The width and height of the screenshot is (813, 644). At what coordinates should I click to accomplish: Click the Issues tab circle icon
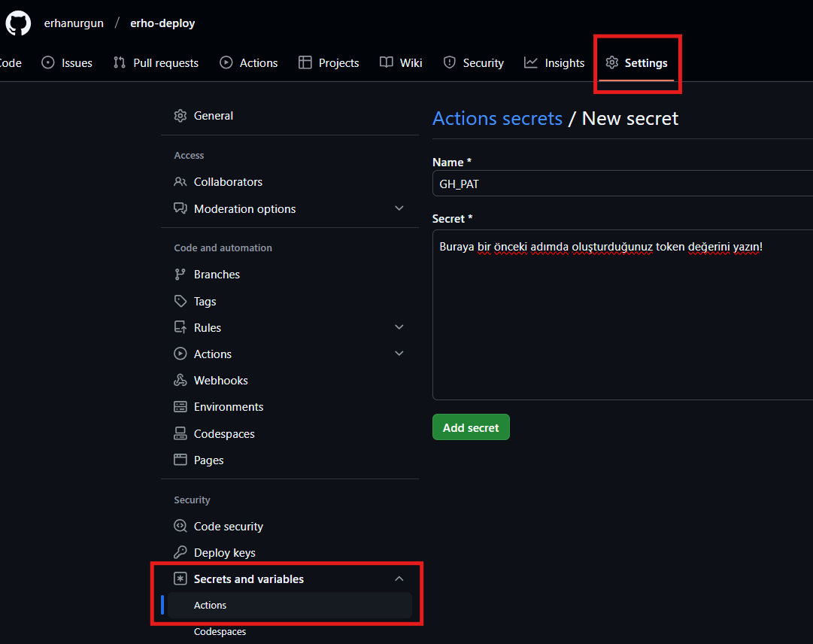click(47, 62)
